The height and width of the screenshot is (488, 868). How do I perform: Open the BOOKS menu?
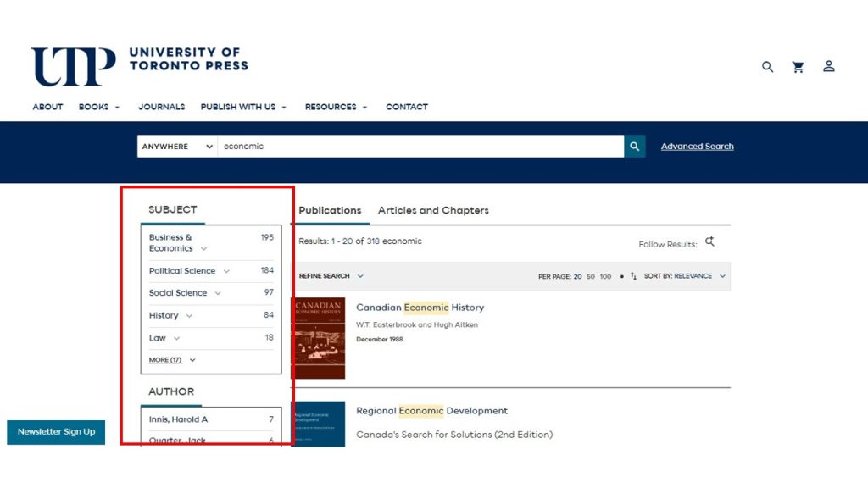[98, 107]
